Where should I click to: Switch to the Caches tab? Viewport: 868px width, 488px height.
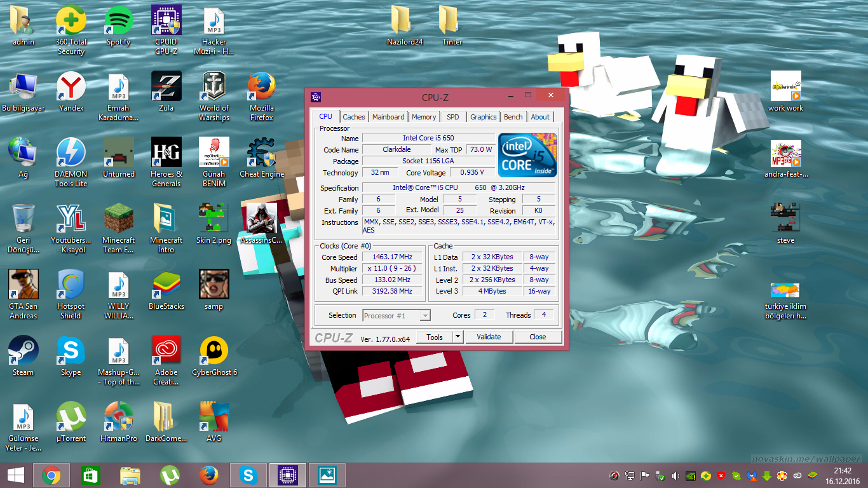point(354,117)
